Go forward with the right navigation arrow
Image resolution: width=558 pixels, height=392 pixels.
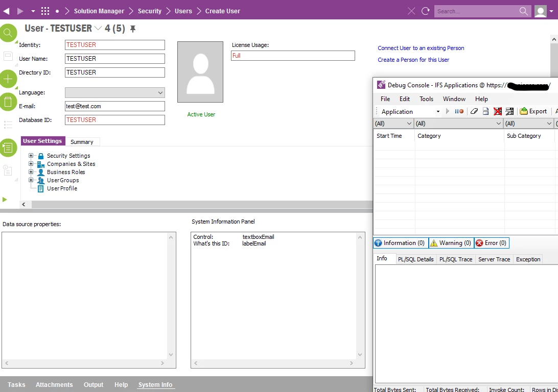tap(20, 11)
